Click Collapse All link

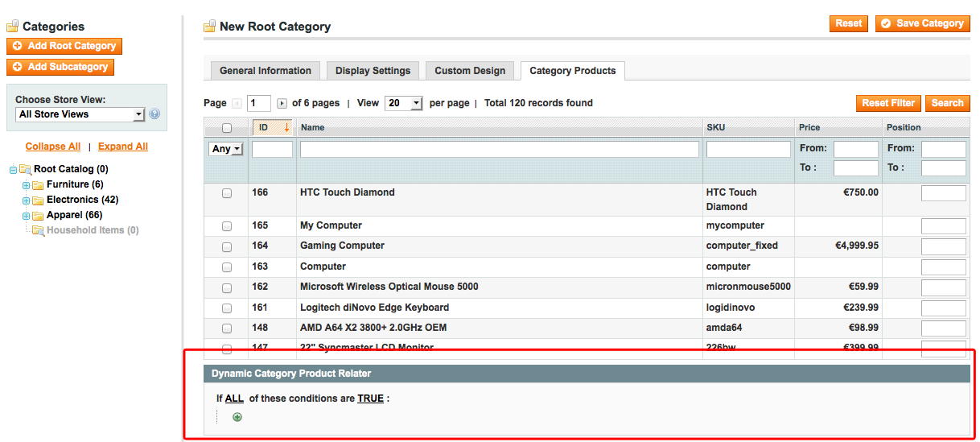coord(53,147)
